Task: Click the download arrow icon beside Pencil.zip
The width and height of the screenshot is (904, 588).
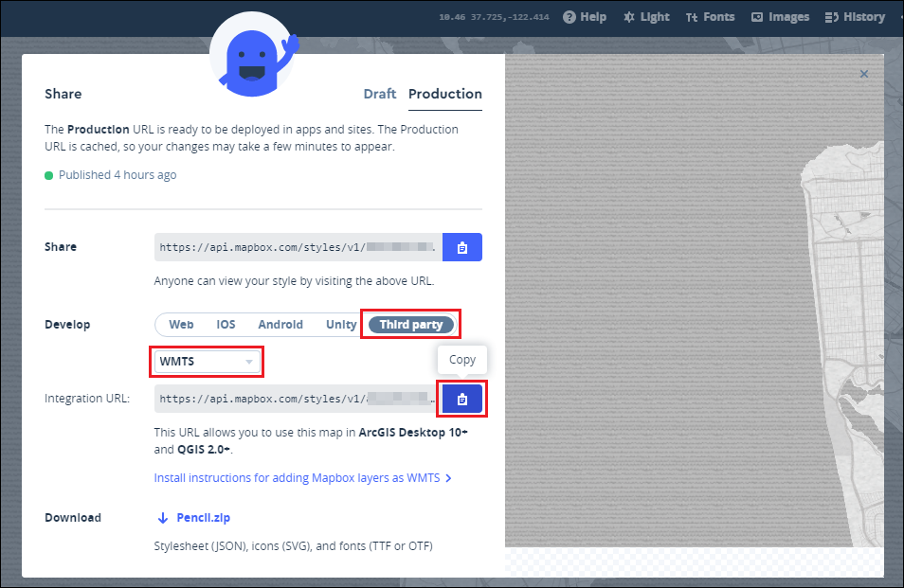Action: point(163,518)
